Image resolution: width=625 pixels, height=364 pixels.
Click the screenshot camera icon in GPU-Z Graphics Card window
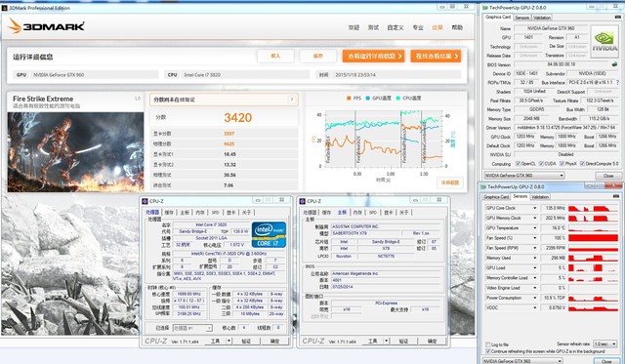(617, 18)
